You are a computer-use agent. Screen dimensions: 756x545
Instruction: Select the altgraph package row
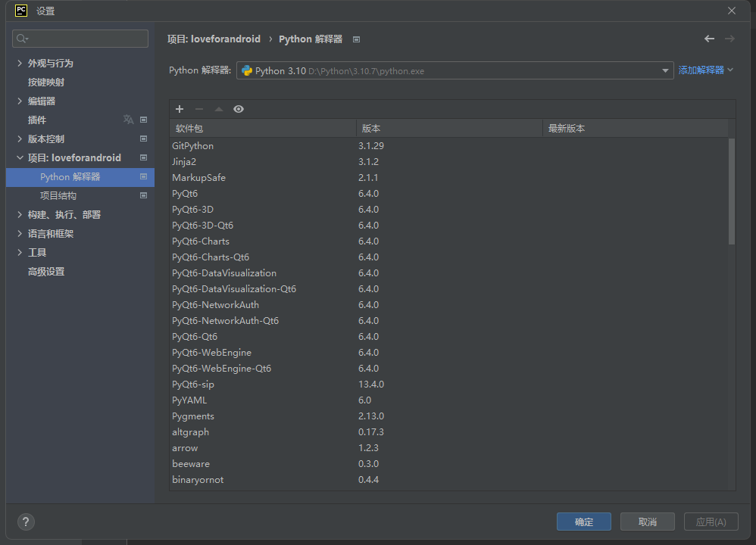click(x=449, y=431)
